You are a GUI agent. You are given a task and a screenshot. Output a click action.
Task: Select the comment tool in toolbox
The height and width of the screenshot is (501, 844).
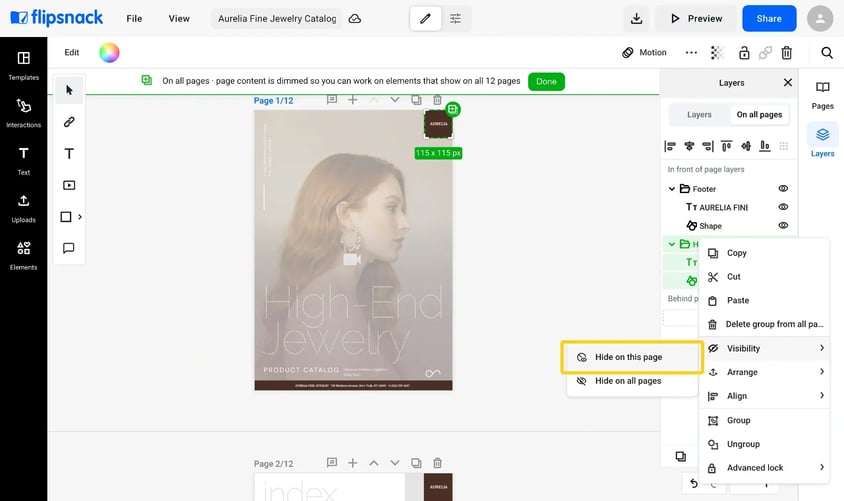click(x=69, y=248)
